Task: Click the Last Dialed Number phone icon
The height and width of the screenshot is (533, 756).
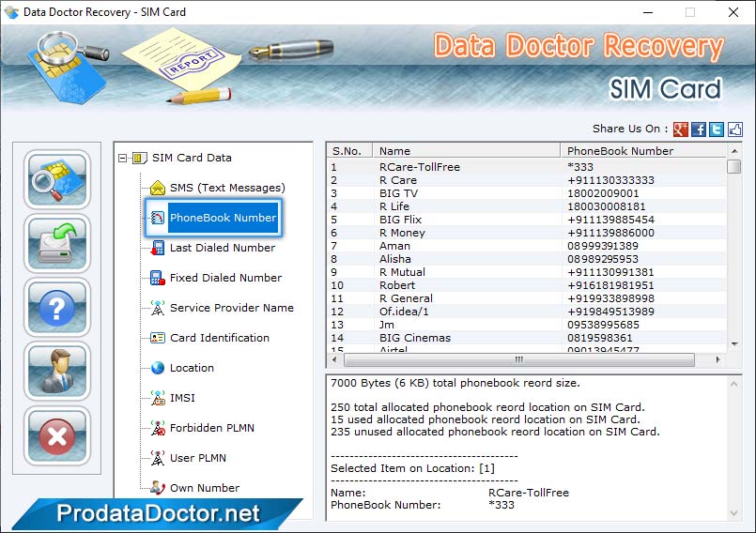Action: click(158, 248)
